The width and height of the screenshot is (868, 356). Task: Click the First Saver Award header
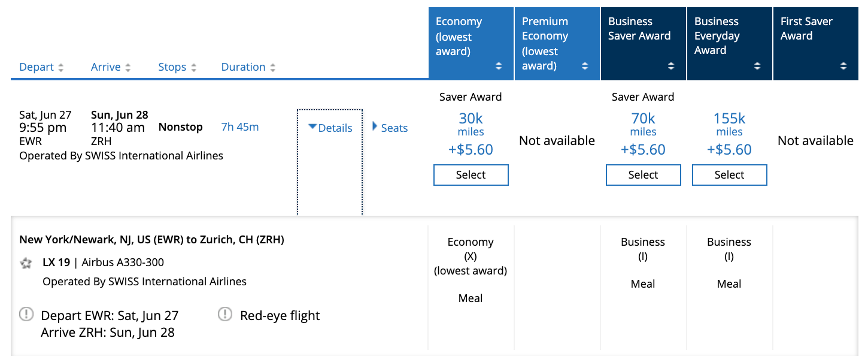click(806, 29)
